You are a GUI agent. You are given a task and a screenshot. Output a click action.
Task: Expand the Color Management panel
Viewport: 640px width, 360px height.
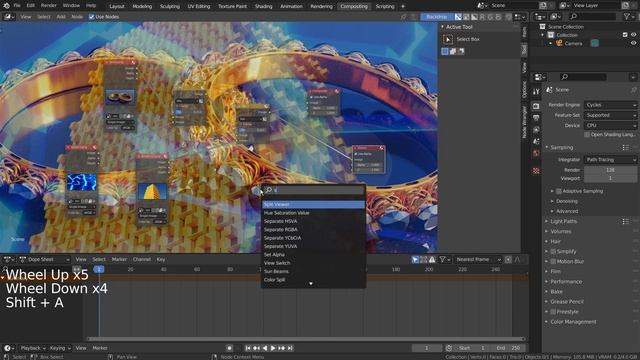(x=573, y=322)
